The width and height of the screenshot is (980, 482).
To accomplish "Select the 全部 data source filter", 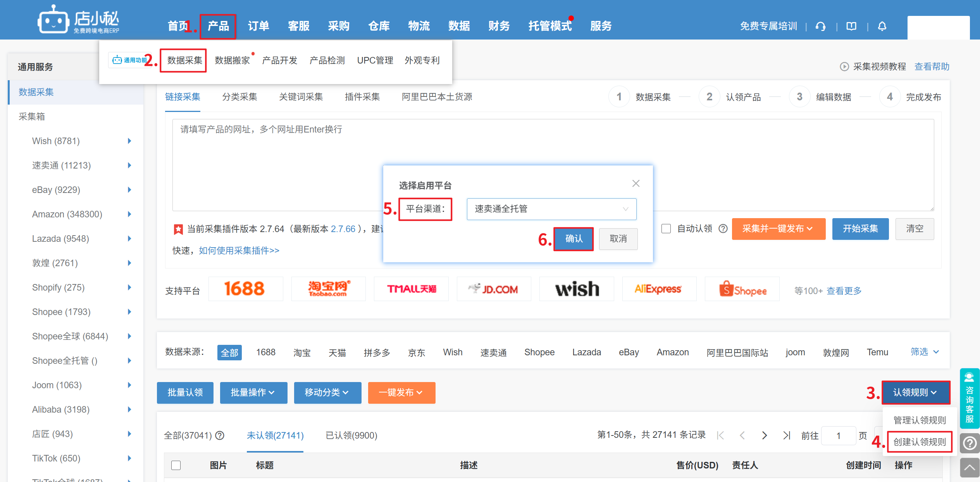I will click(x=229, y=353).
